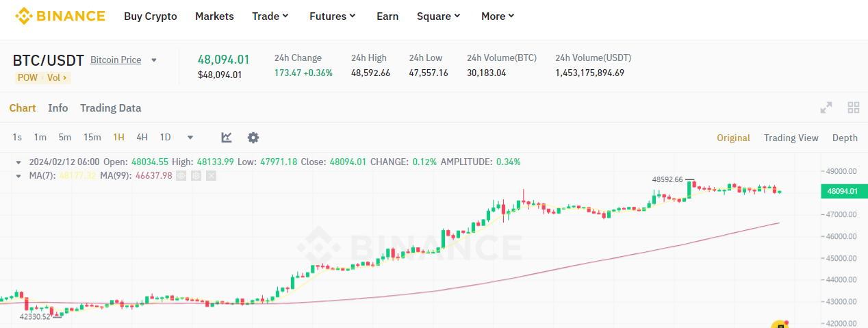Open the technical indicators chart icon
The image size is (868, 328).
227,138
